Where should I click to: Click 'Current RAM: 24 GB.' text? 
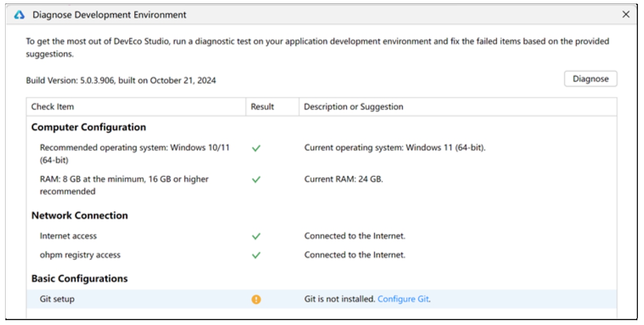[343, 179]
